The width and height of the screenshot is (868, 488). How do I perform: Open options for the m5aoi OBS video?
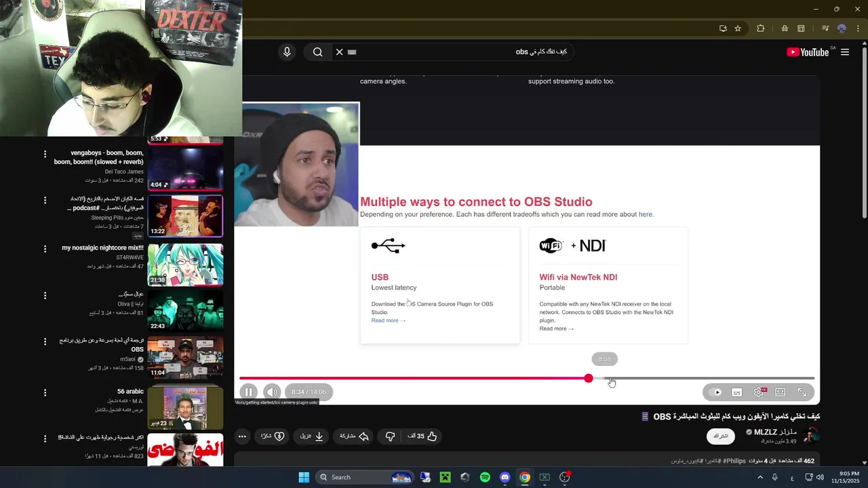click(x=45, y=342)
